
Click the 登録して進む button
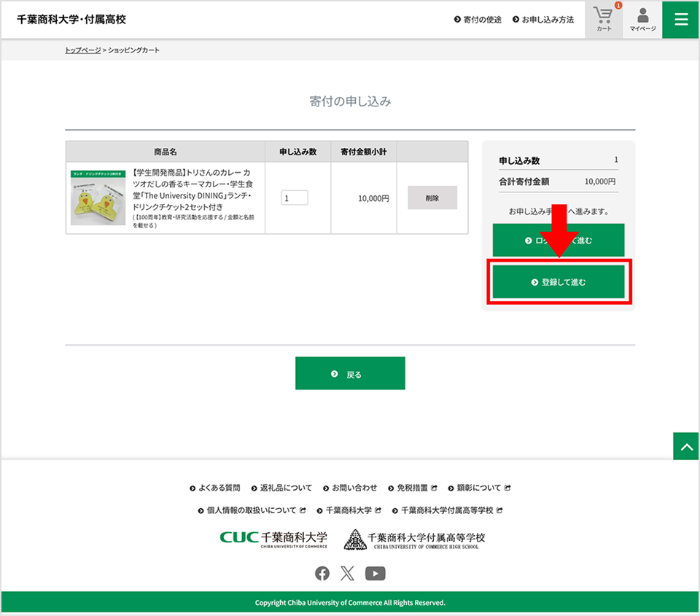[559, 282]
